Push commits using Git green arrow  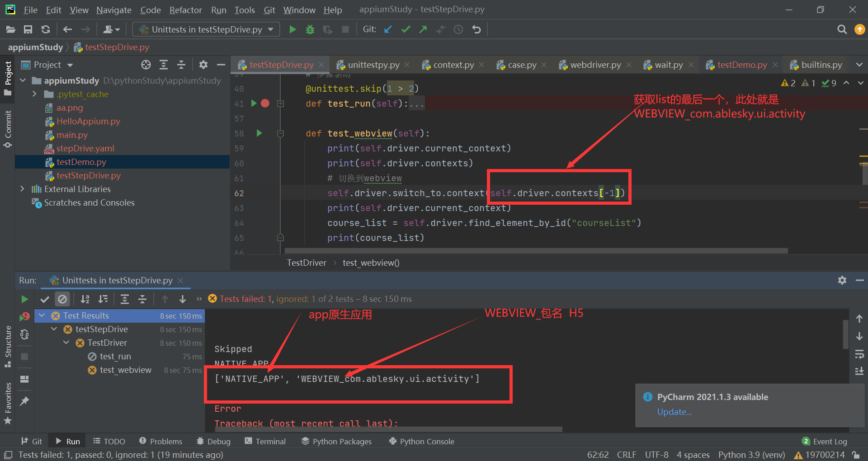click(423, 29)
